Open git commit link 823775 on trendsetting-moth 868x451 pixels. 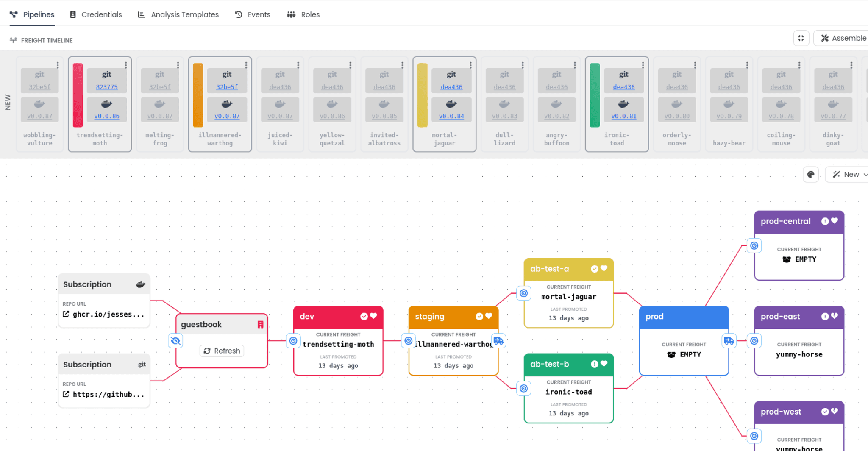106,86
